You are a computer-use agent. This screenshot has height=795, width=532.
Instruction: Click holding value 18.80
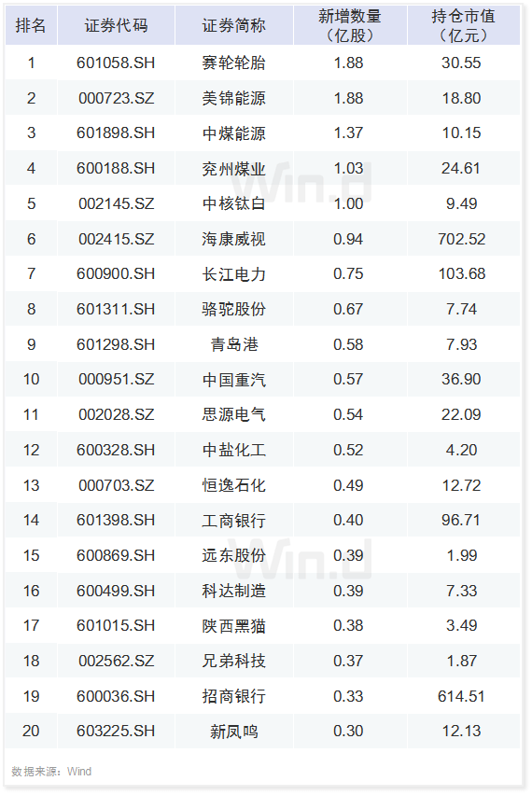coord(461,98)
